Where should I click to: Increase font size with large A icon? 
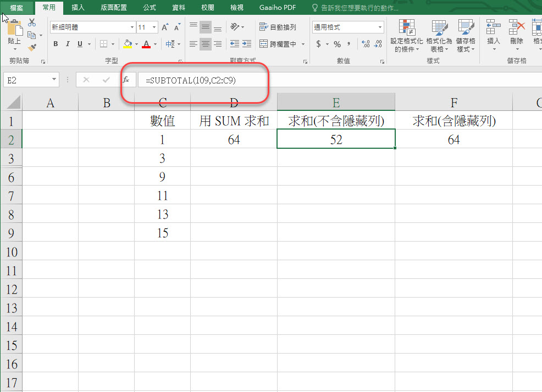pyautogui.click(x=165, y=27)
